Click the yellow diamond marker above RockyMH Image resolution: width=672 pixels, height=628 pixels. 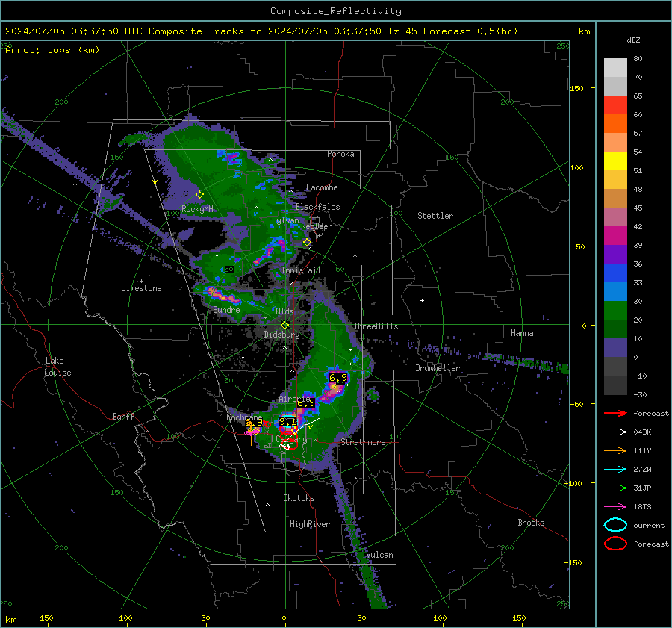tap(199, 195)
